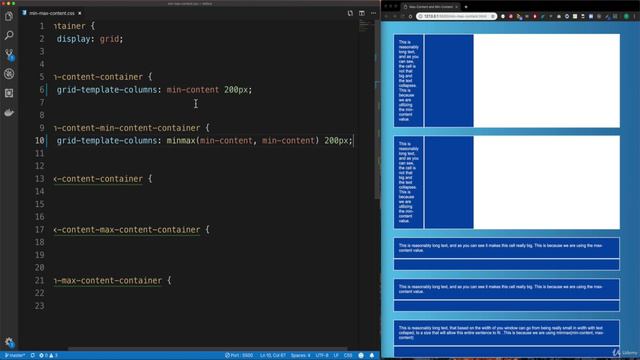Viewport: 640px width, 360px height.
Task: Open the Source Control view
Action: 9,55
